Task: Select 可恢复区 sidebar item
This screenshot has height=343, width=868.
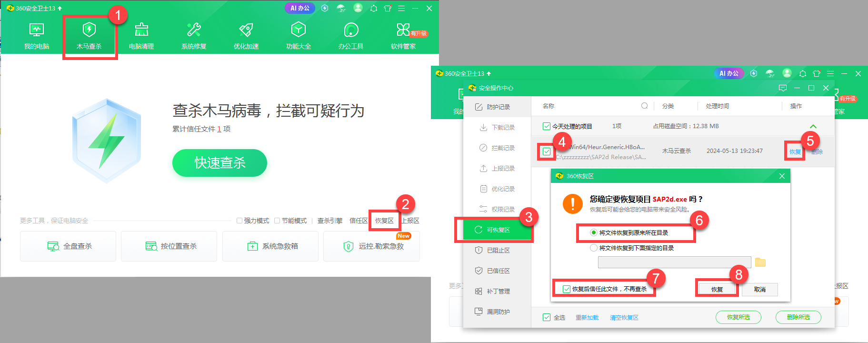Action: coord(497,230)
